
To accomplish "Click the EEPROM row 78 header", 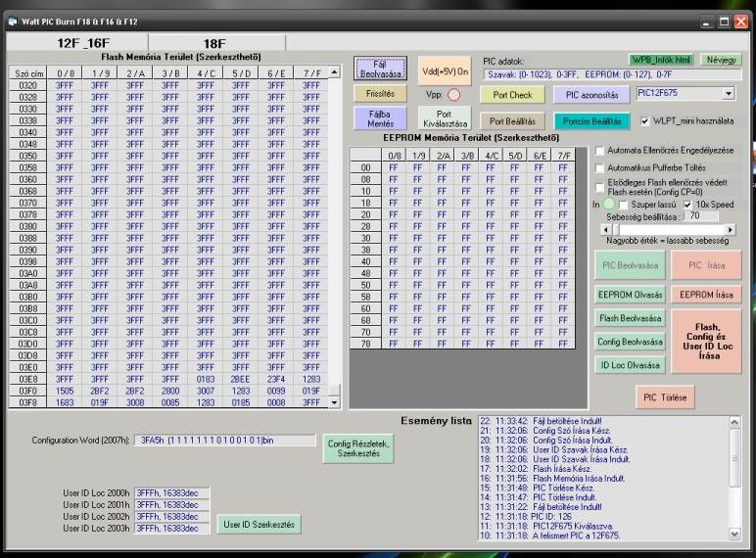I will coord(366,344).
